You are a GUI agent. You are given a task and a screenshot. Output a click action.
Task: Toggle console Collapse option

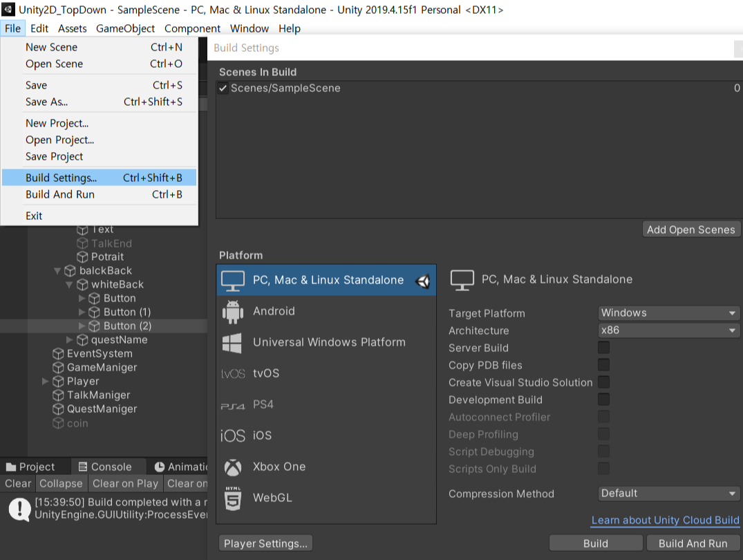[x=61, y=484]
